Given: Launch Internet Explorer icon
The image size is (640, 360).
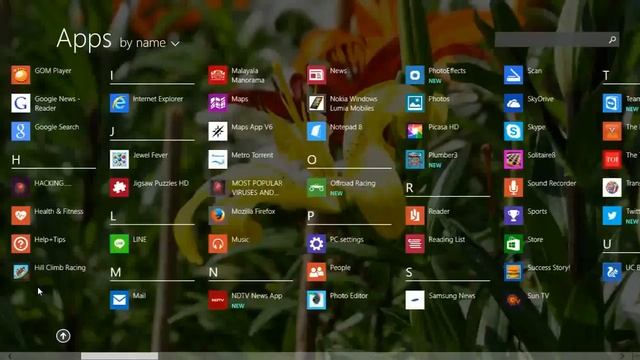Looking at the screenshot, I should coord(119,103).
